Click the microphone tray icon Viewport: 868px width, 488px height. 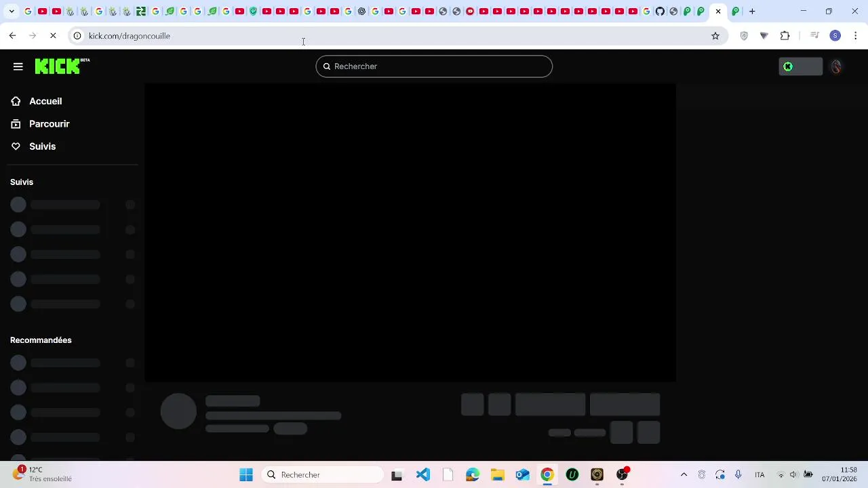point(738,474)
